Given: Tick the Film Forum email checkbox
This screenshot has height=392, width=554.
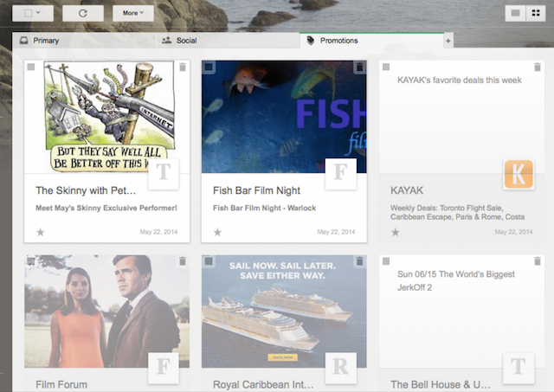Looking at the screenshot, I should click(x=31, y=261).
